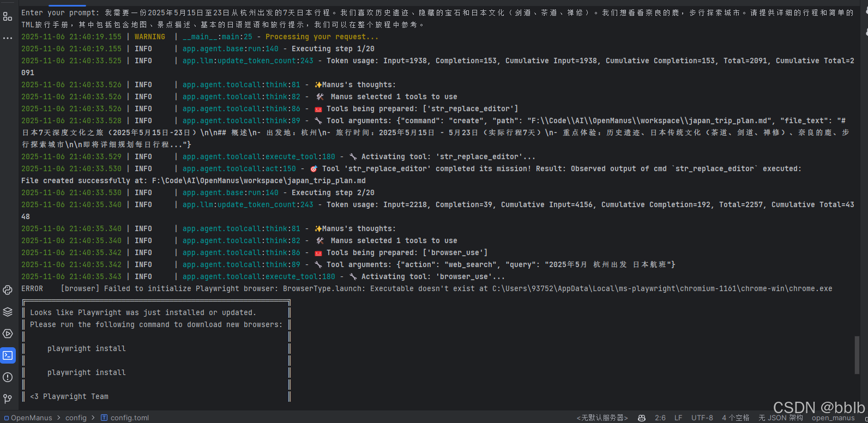Click the timestamp 2025-11-06 21:40:35.343

pos(71,276)
